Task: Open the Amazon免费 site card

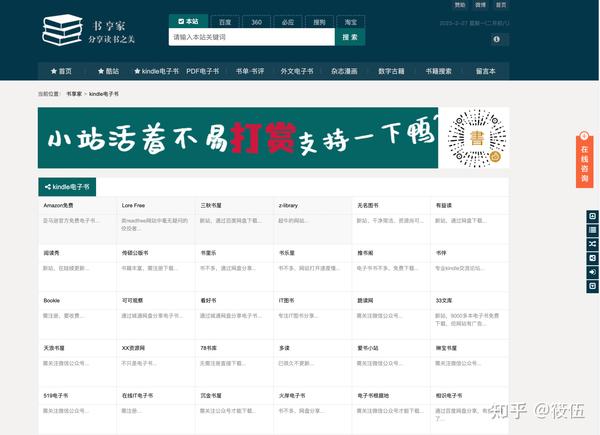Action: pyautogui.click(x=77, y=220)
